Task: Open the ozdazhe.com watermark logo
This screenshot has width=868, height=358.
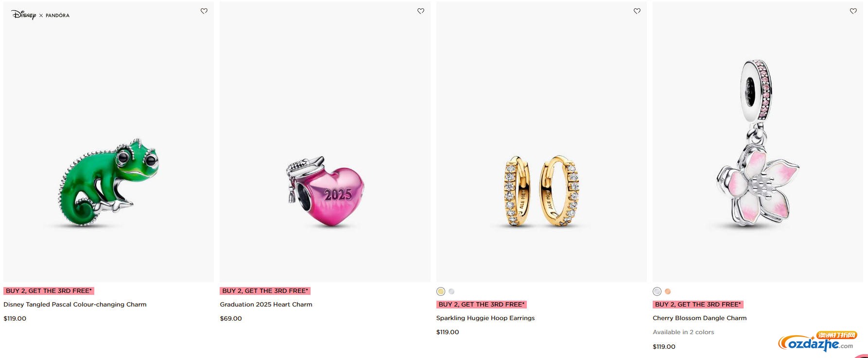Action: (817, 342)
